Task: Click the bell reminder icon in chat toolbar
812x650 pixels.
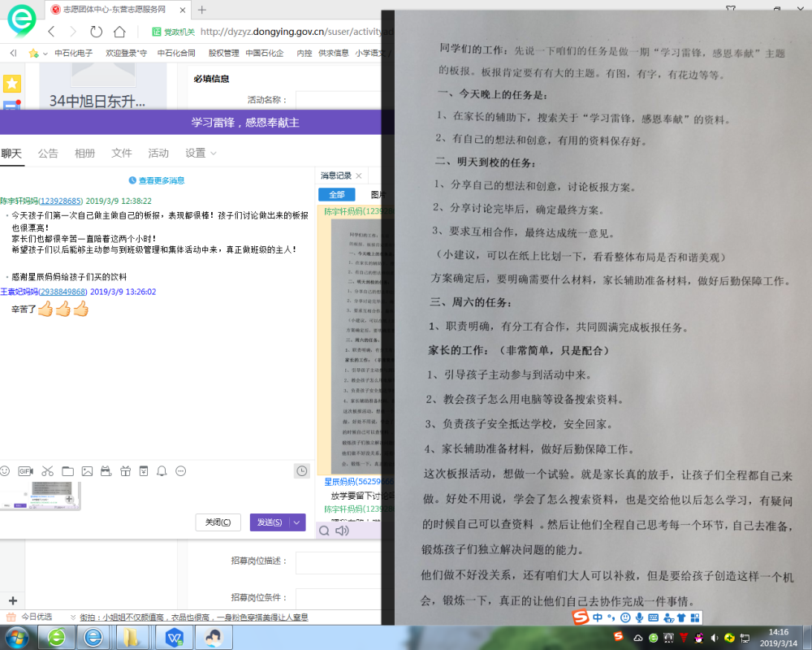Action: [x=162, y=471]
